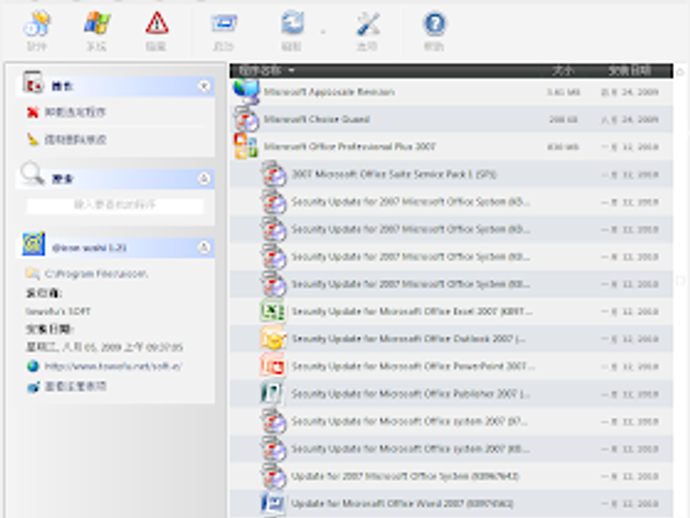Collapse the Search (搜索) panel section

coord(204,178)
